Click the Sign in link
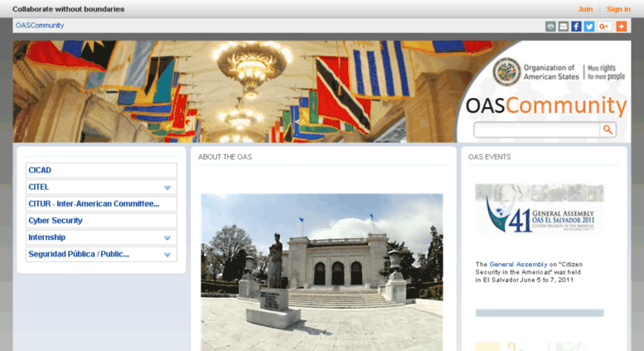Screen dimensions: 644x351 point(618,9)
